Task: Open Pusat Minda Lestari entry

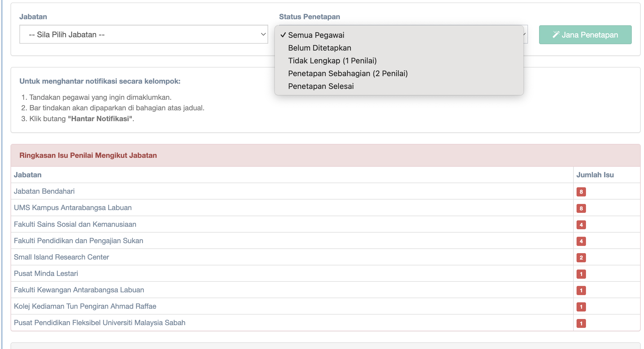Action: coord(46,273)
